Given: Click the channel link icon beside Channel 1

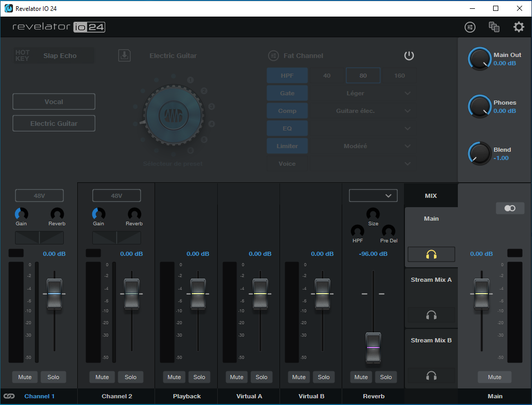Looking at the screenshot, I should pos(9,396).
